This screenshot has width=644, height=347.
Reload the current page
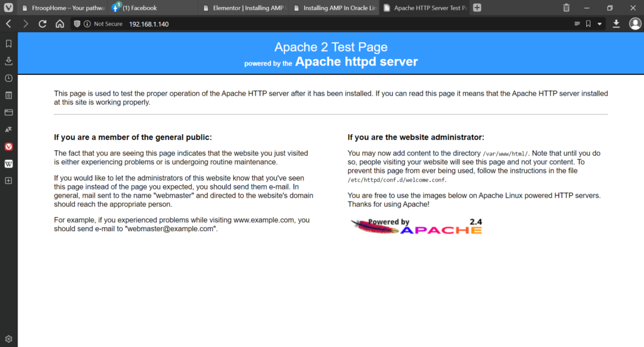coord(42,24)
